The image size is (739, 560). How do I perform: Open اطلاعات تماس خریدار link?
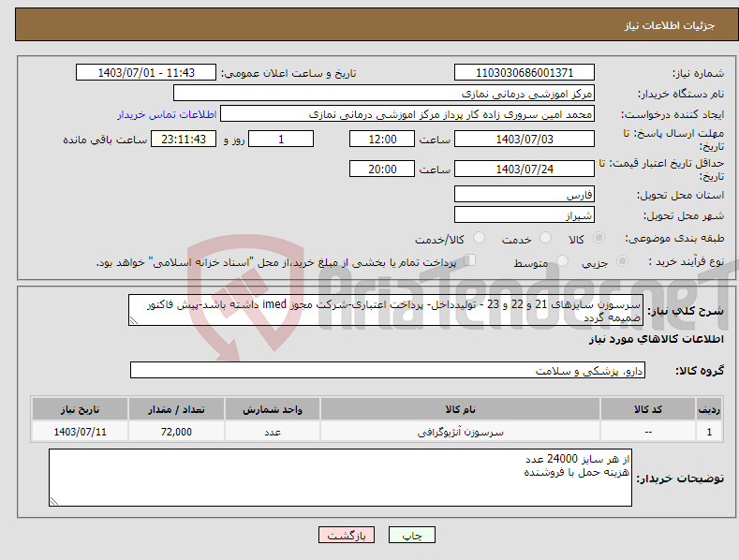(167, 114)
